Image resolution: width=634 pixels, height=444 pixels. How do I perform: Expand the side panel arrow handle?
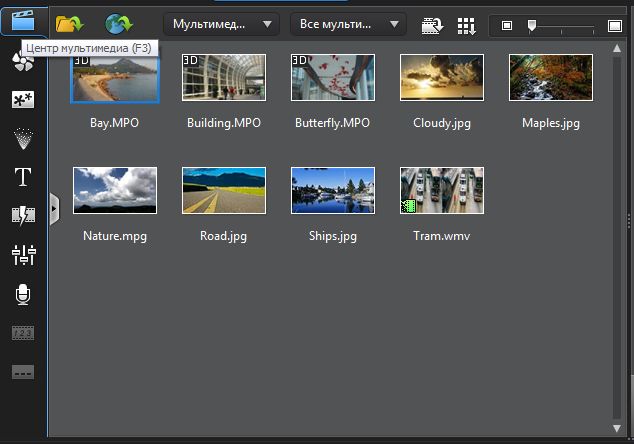pyautogui.click(x=54, y=208)
